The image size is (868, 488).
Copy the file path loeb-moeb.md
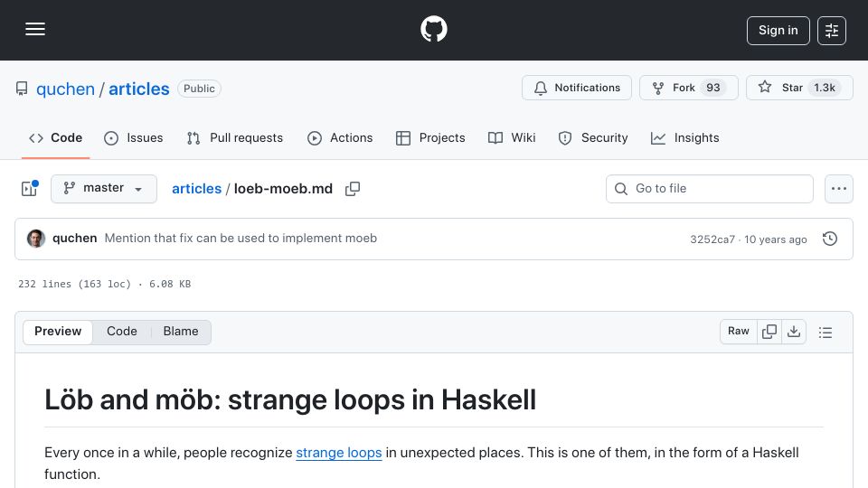coord(353,189)
